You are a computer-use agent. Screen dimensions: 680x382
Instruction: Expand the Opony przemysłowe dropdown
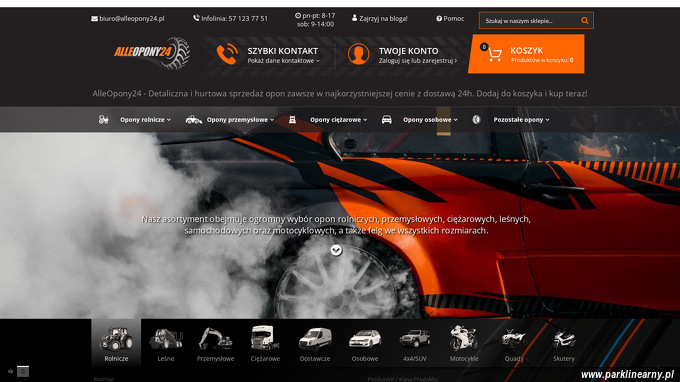pos(240,120)
